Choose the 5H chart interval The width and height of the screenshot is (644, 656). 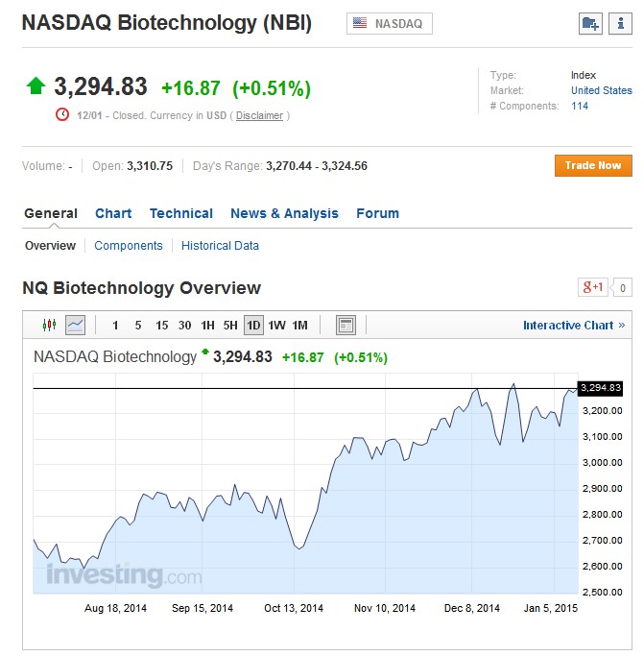coord(230,325)
